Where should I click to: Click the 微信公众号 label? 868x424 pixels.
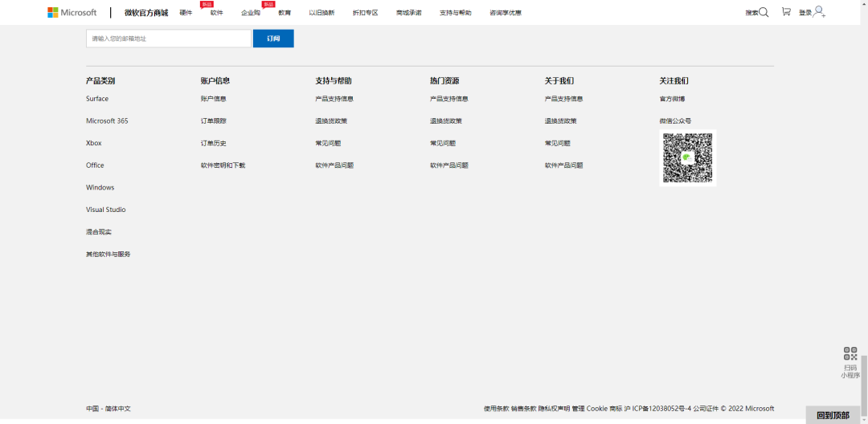(x=675, y=121)
